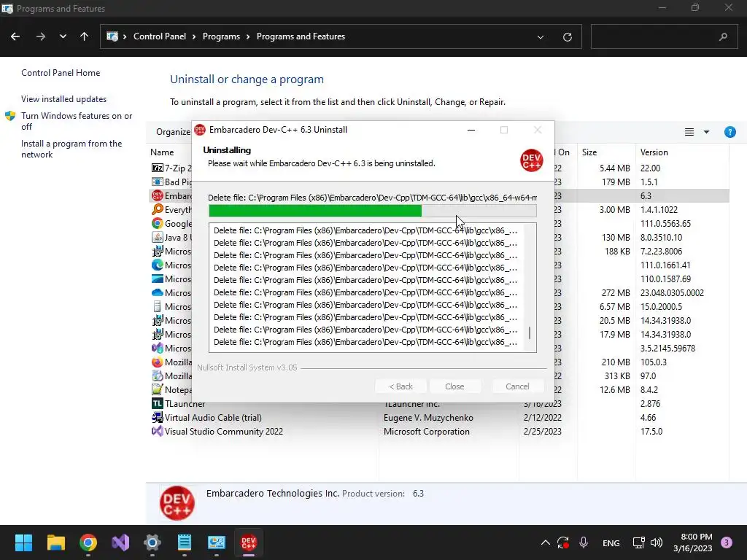Viewport: 747px width, 560px height.
Task: Select the Google Chrome list icon
Action: point(158,223)
